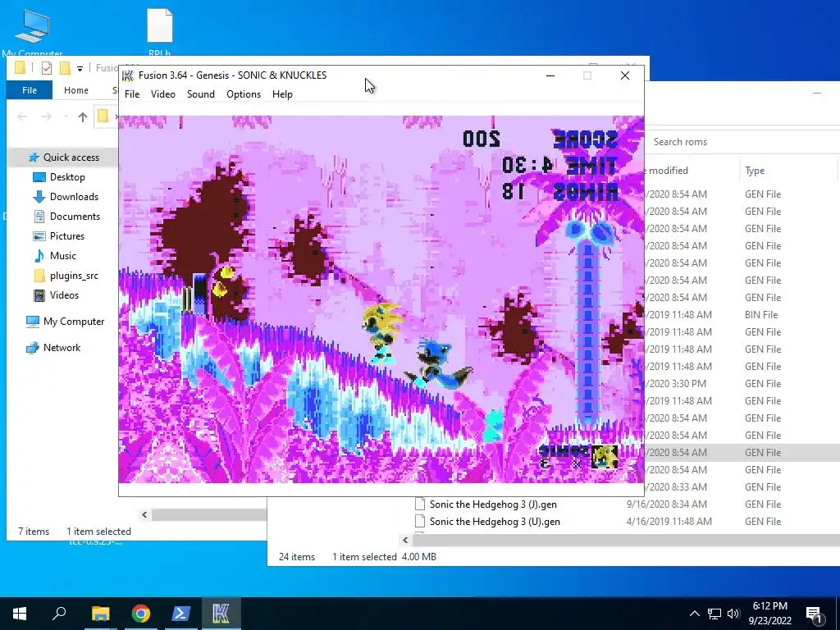Select Sonic the Hedgehog 3 (U).gen

click(x=495, y=521)
